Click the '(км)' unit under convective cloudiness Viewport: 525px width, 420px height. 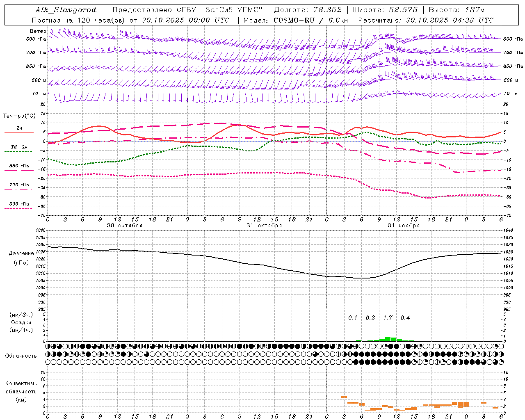(x=21, y=399)
